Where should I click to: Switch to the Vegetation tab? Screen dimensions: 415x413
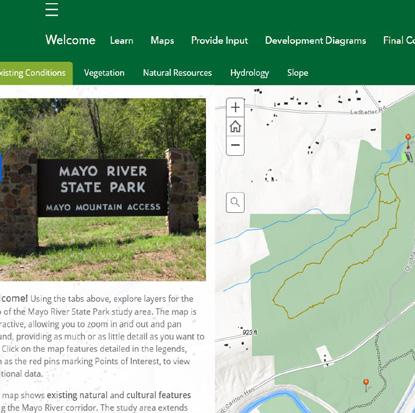tap(104, 73)
